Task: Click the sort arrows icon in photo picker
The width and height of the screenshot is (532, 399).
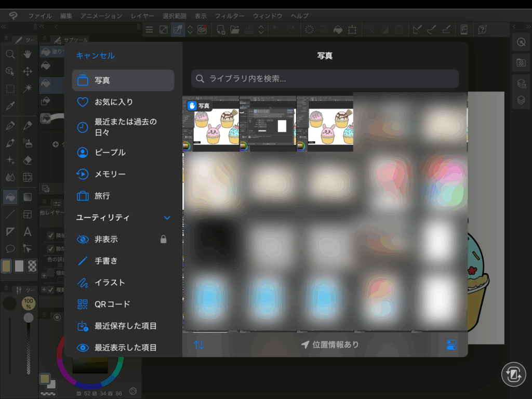Action: pyautogui.click(x=198, y=344)
